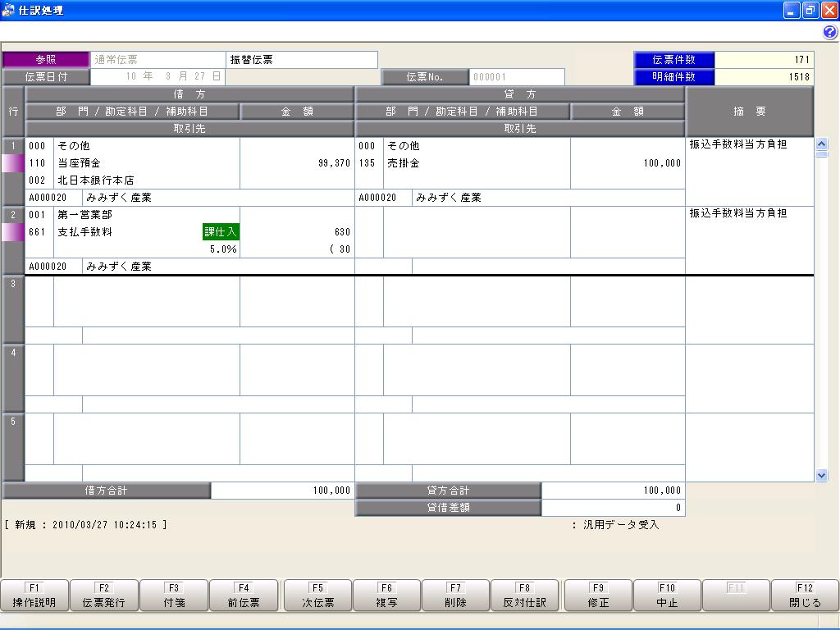Go to previous slip with F4 前伝票
Image resolution: width=840 pixels, height=630 pixels.
pos(243,596)
